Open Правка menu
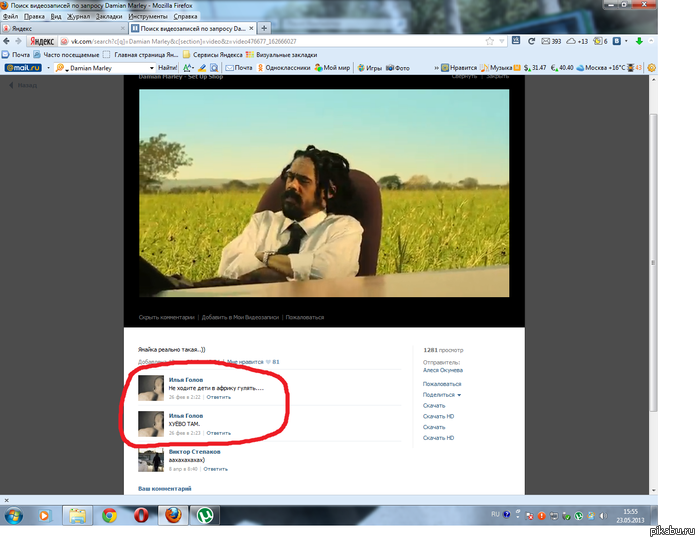This screenshot has height=542, width=700. 34,17
